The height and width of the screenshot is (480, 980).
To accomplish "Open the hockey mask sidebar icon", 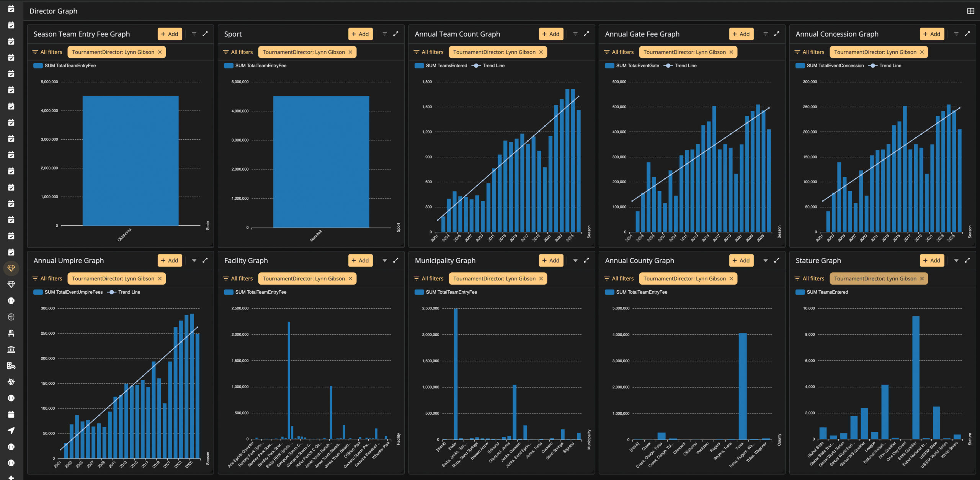I will 11,317.
